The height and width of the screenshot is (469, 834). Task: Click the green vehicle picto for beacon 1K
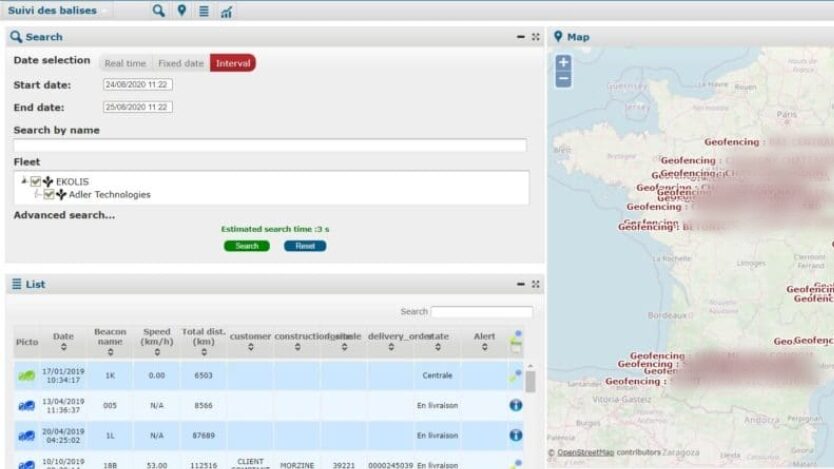click(26, 376)
